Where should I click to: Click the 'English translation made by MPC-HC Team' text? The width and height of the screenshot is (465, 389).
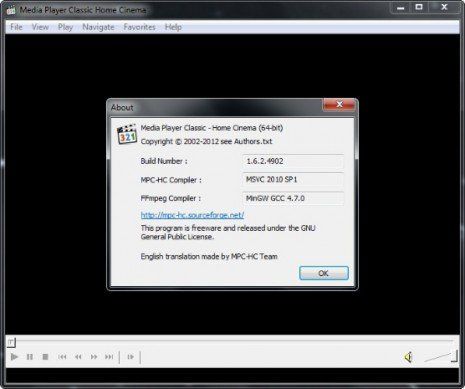point(209,256)
